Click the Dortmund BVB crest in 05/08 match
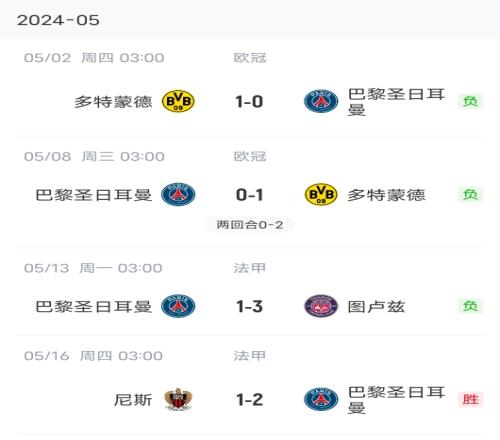The image size is (500, 440). point(321,194)
